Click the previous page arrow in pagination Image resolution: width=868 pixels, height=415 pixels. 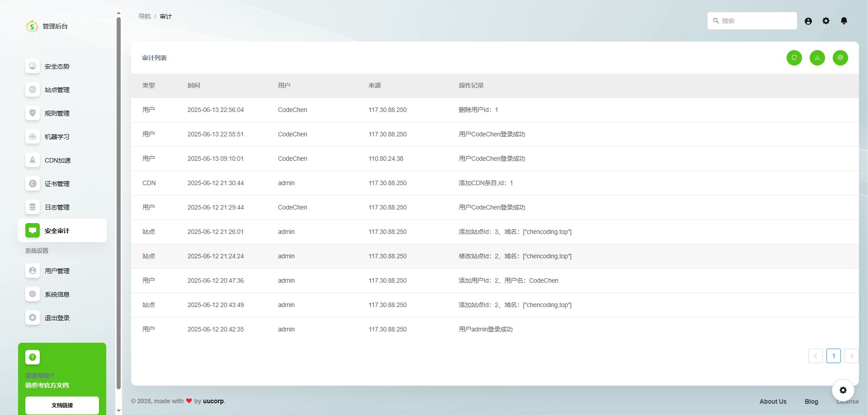(815, 356)
